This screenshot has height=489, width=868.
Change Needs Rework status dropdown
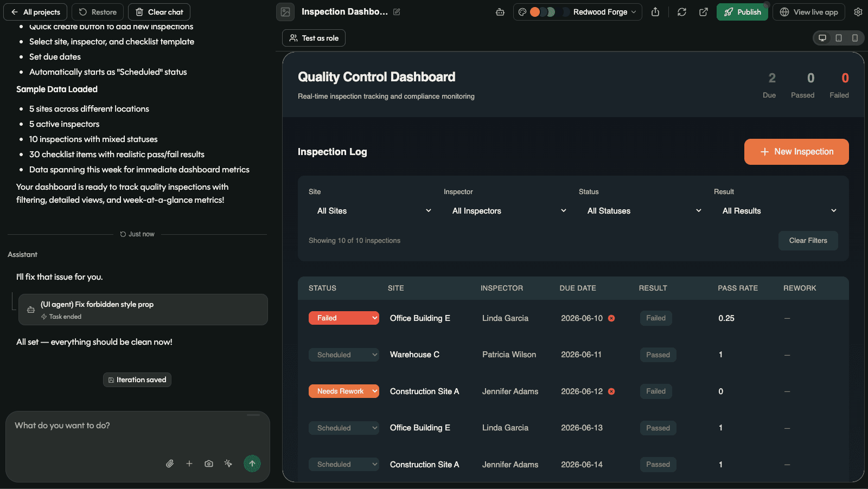click(344, 391)
